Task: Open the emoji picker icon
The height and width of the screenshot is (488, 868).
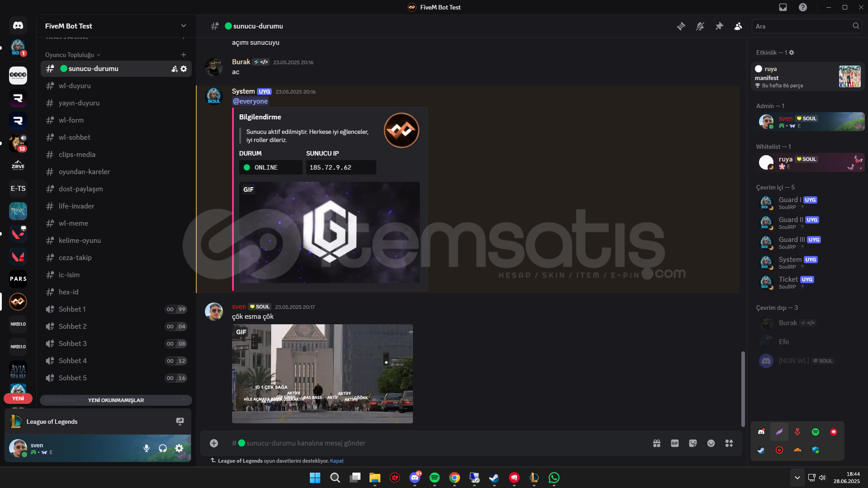Action: (x=711, y=443)
